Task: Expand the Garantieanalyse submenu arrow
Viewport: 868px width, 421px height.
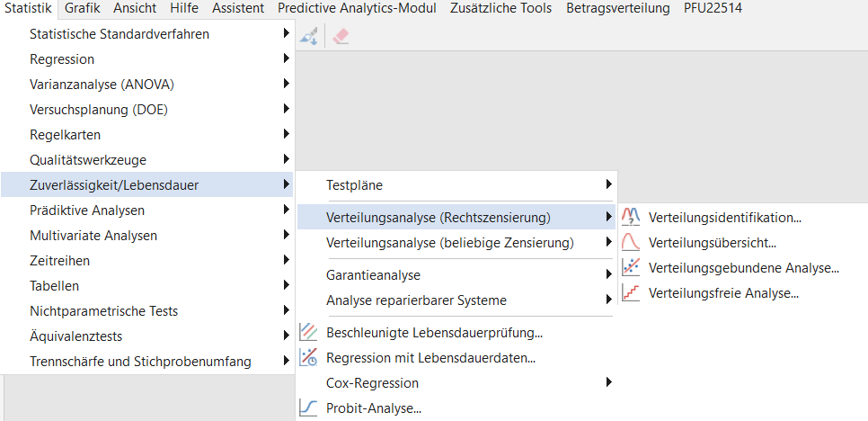Action: (609, 274)
